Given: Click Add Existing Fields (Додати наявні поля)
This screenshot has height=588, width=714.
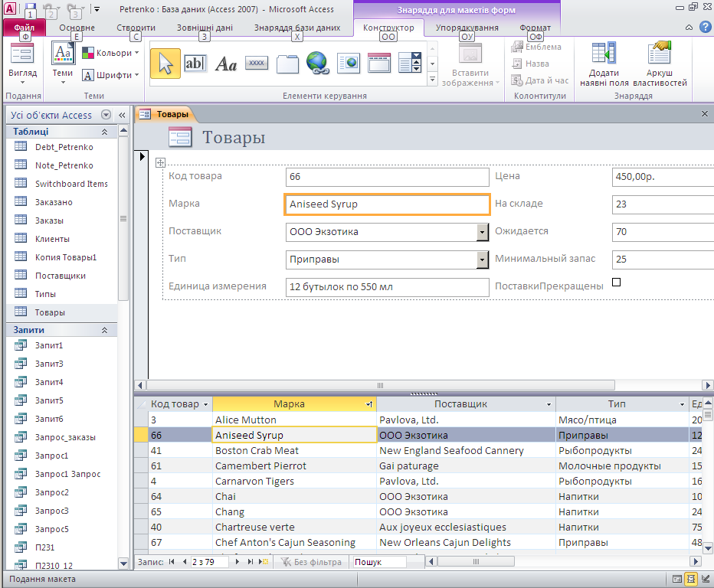Looking at the screenshot, I should tap(604, 64).
